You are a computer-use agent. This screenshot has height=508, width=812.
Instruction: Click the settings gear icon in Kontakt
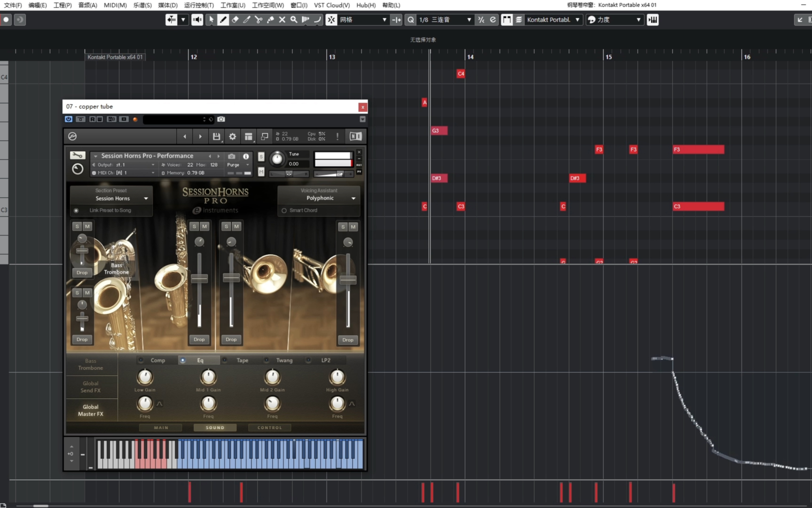coord(232,136)
